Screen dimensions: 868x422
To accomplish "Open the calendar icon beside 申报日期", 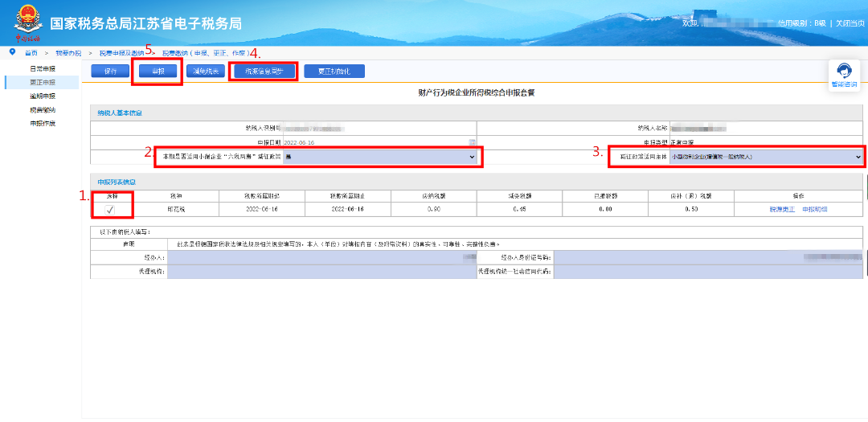I will pos(473,142).
